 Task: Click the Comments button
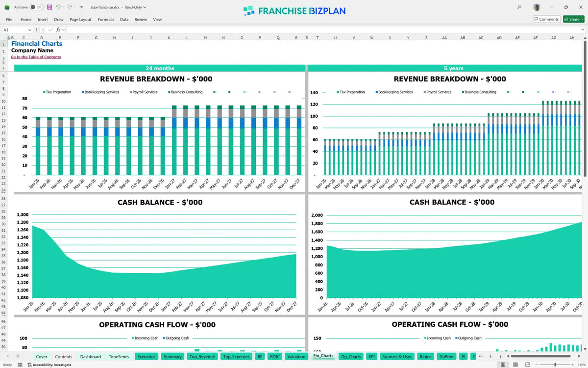546,19
